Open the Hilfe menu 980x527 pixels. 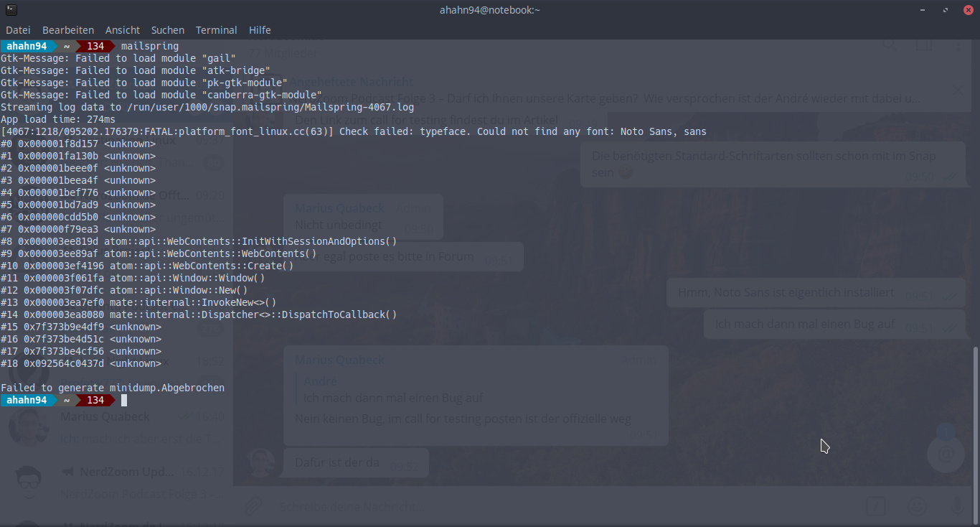point(260,30)
